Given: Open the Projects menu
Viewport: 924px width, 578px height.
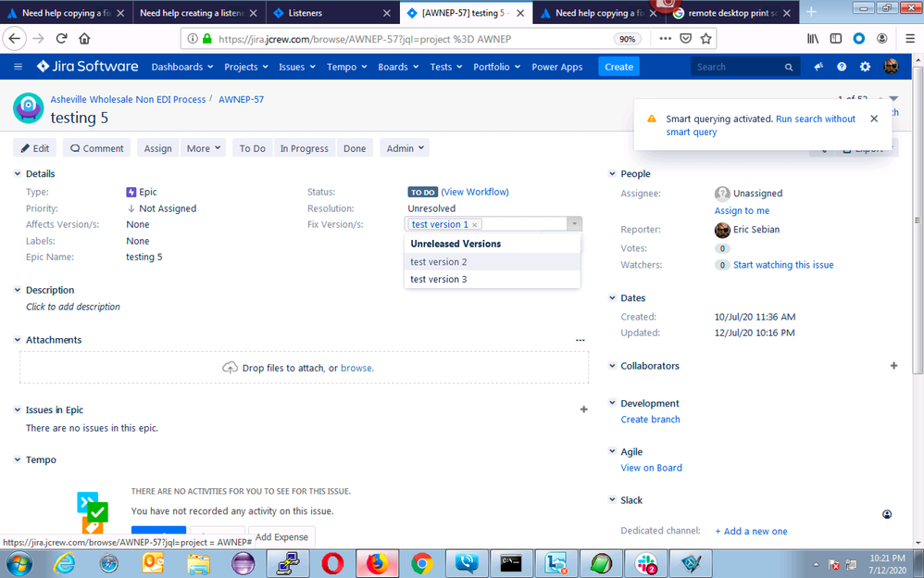Looking at the screenshot, I should [x=245, y=67].
